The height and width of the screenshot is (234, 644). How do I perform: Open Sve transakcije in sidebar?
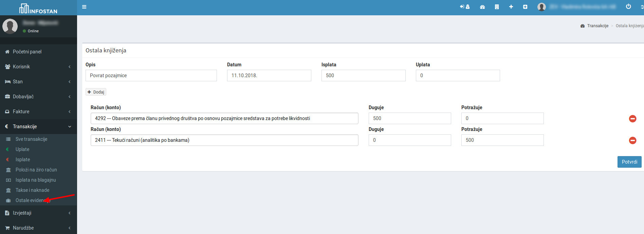pyautogui.click(x=31, y=139)
